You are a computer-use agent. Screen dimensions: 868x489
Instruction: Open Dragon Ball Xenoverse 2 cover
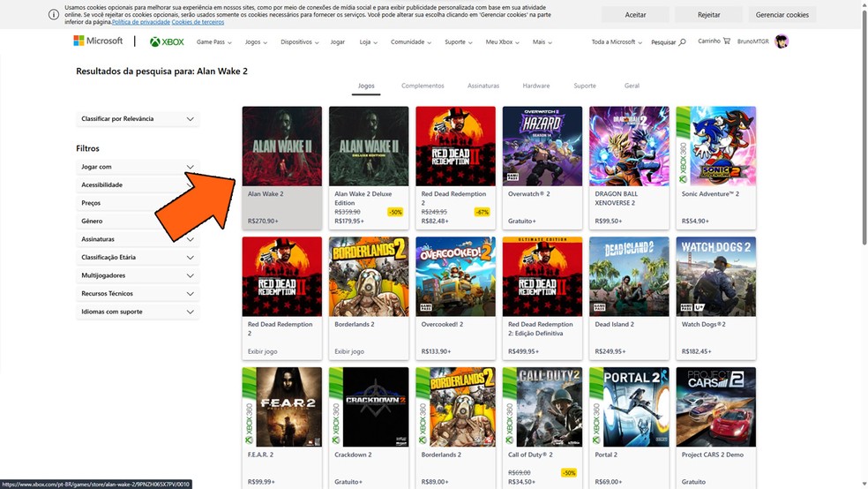629,147
